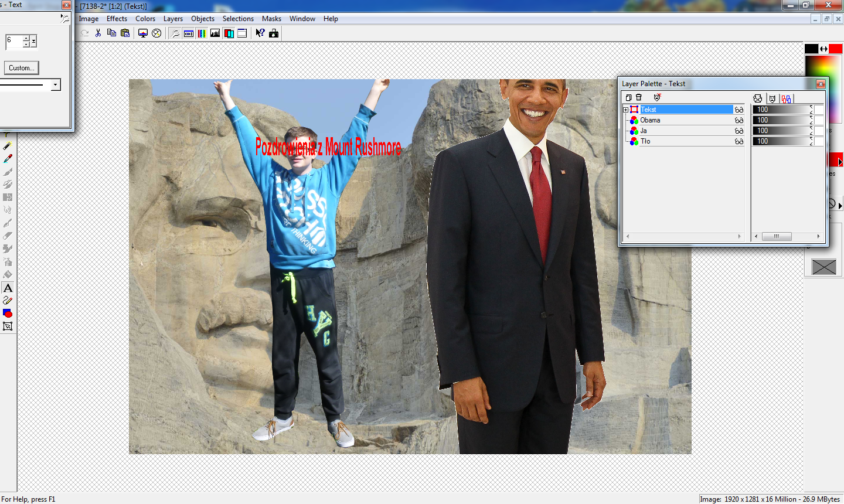
Task: Open the Help menu
Action: [x=331, y=19]
